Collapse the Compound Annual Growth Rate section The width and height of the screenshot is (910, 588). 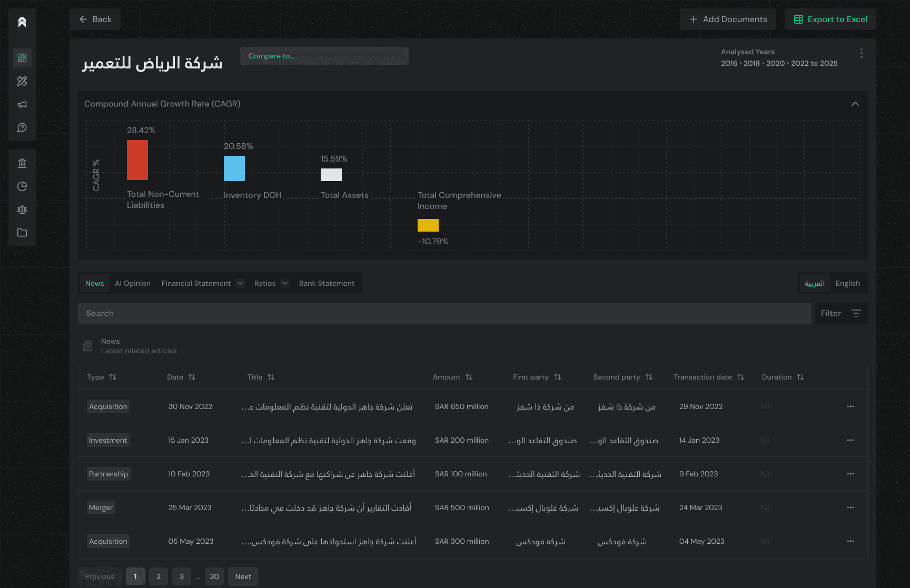point(855,104)
